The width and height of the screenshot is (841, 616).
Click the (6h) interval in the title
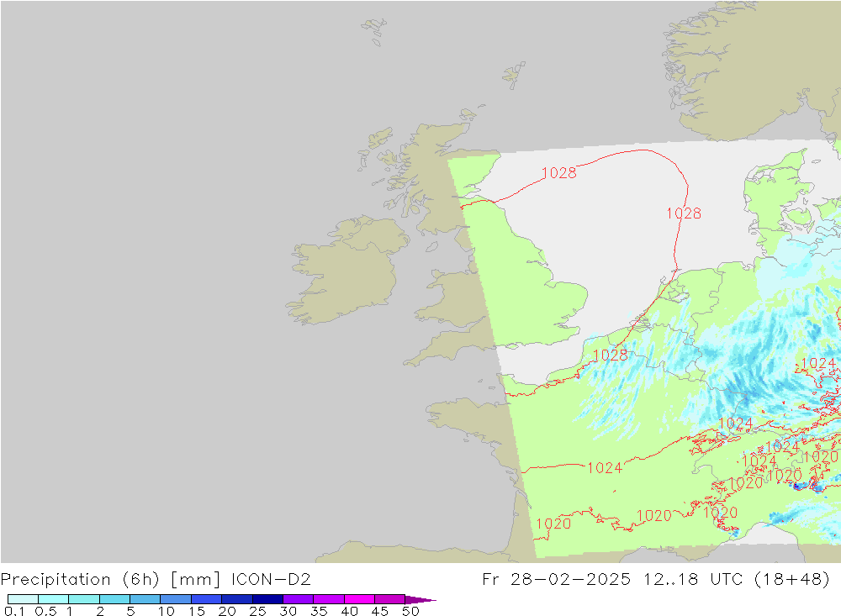coord(140,580)
